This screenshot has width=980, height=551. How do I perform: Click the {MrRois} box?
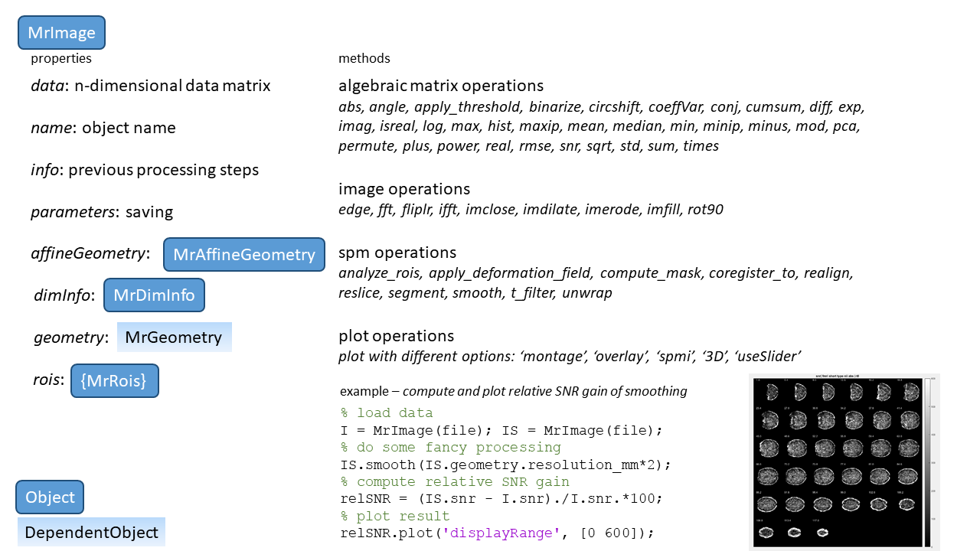(x=114, y=380)
